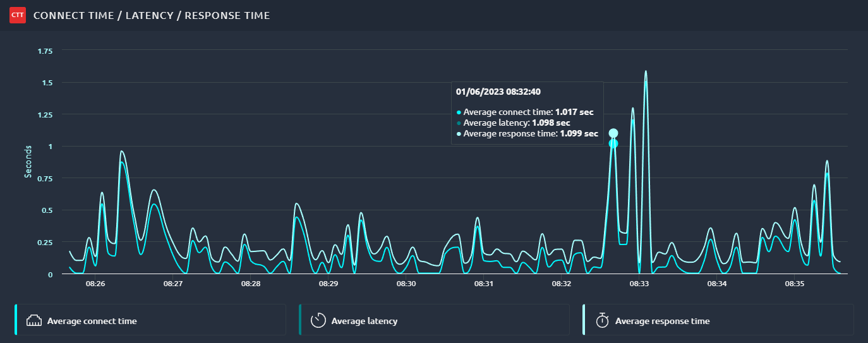The width and height of the screenshot is (868, 343).
Task: Click the gauge icon for average latency
Action: pyautogui.click(x=318, y=321)
